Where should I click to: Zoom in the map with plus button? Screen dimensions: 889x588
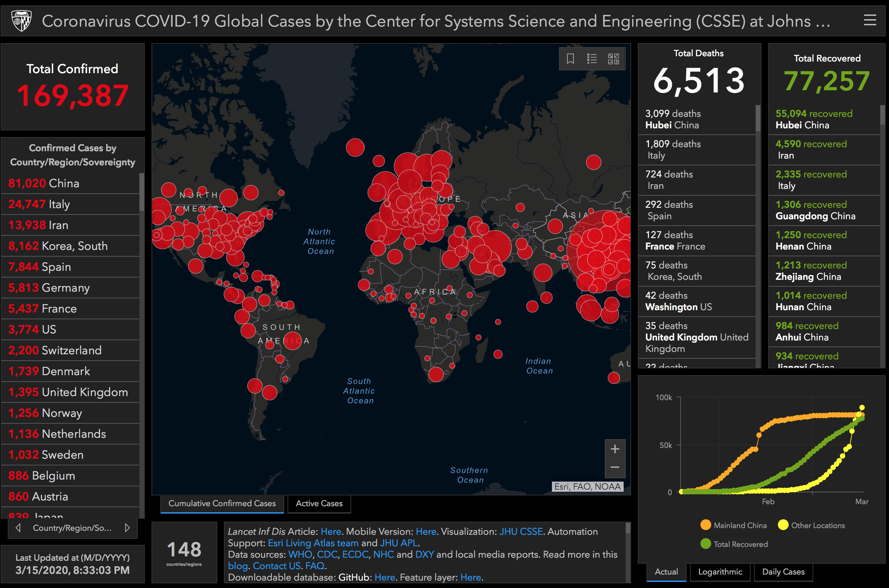pyautogui.click(x=615, y=449)
